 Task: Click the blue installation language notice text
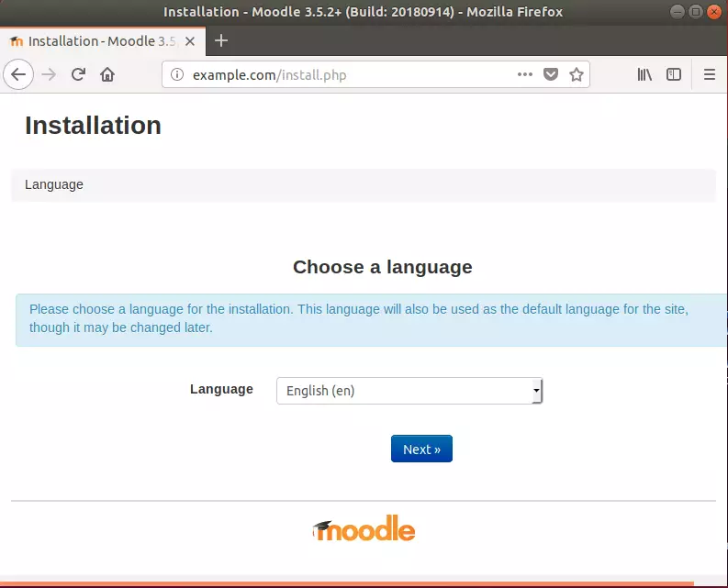pyautogui.click(x=358, y=318)
